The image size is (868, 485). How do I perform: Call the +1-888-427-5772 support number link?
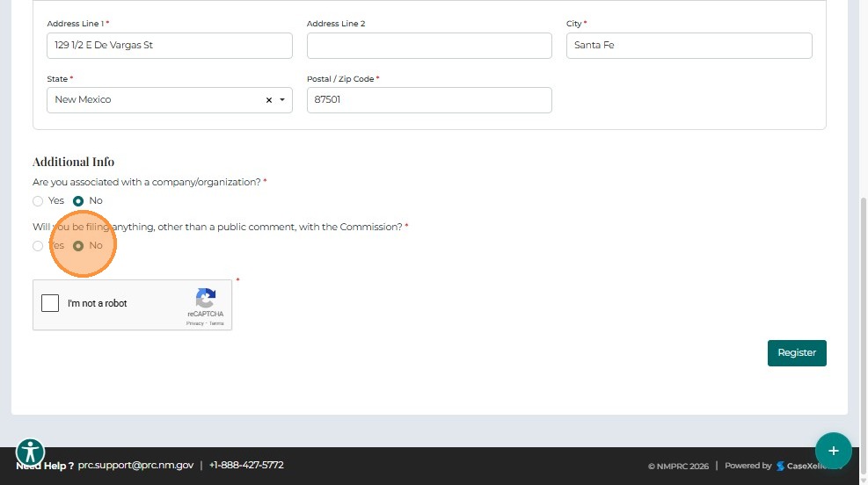pyautogui.click(x=246, y=465)
